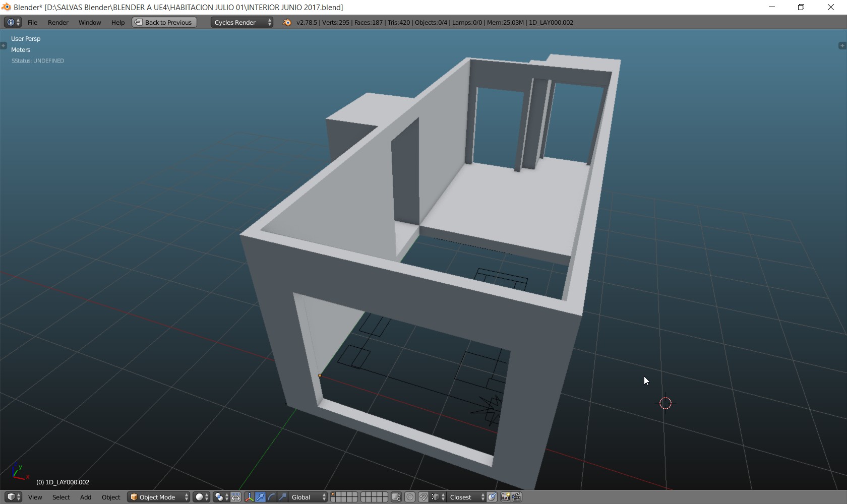Open the pivot point selector
847x504 pixels.
tap(220, 497)
